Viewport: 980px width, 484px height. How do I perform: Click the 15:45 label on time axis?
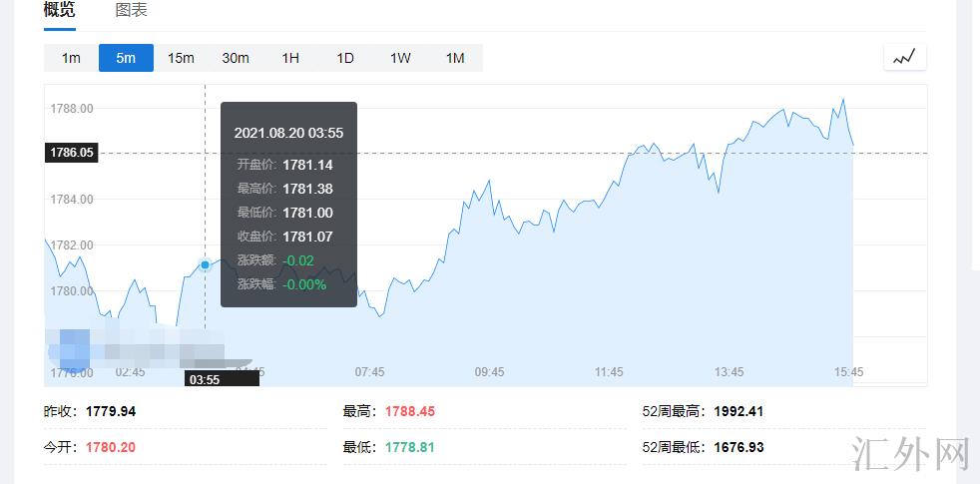coord(848,372)
